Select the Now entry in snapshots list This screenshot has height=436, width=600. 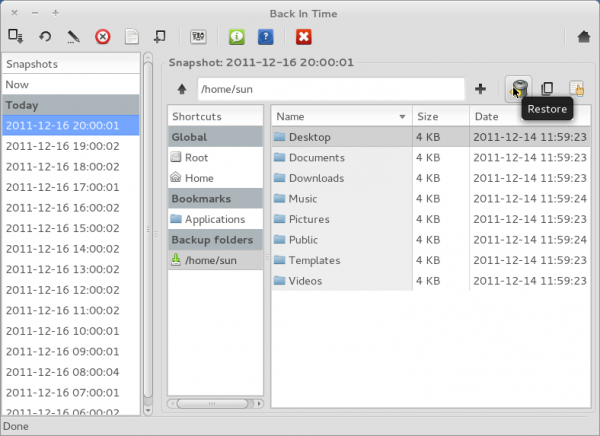click(71, 84)
